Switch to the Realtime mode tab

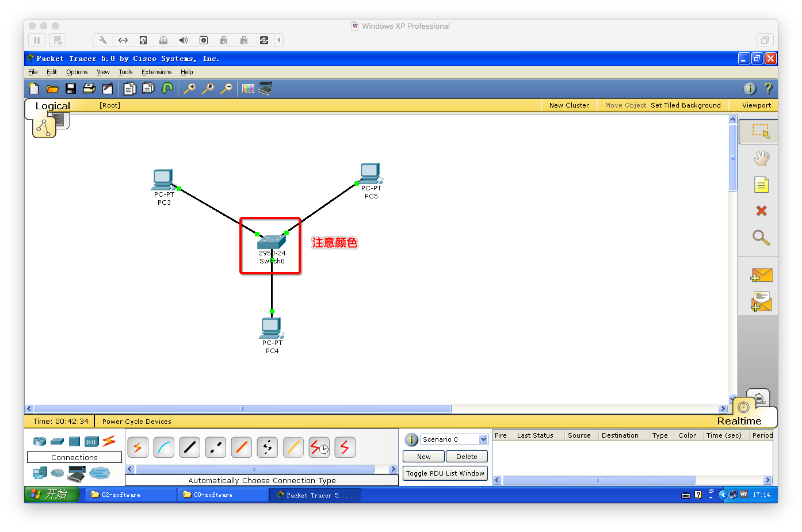tap(739, 421)
